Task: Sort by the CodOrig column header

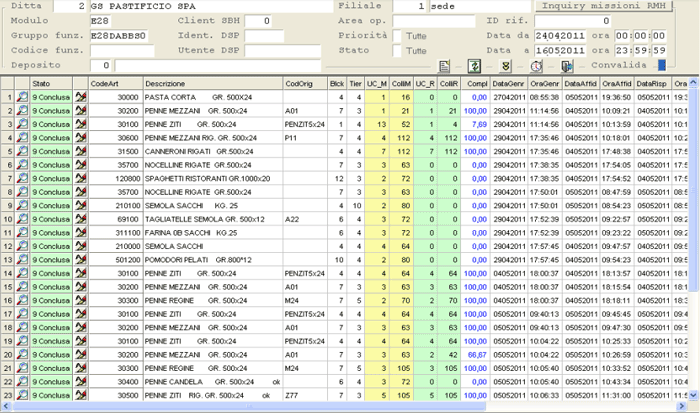Action: (305, 83)
